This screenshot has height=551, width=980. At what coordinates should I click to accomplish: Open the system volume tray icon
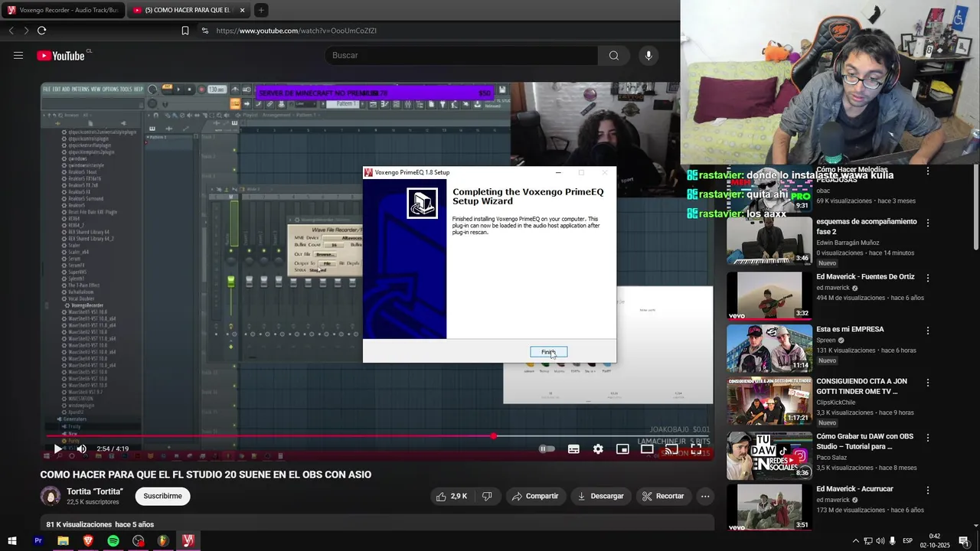[880, 541]
